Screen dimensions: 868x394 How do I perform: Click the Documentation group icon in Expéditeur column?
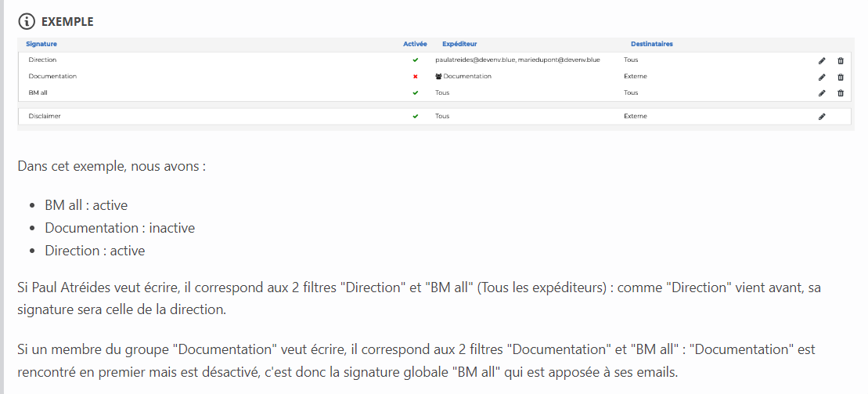[438, 77]
